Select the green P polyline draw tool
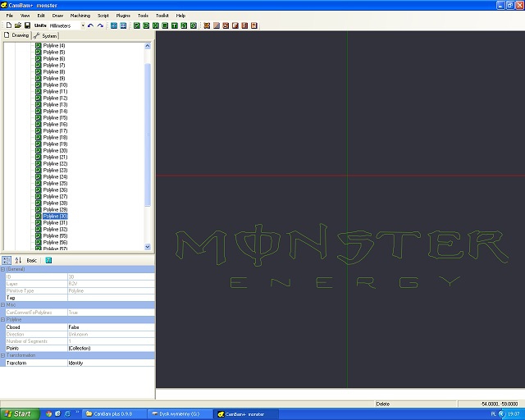This screenshot has height=420, width=525. [137, 25]
